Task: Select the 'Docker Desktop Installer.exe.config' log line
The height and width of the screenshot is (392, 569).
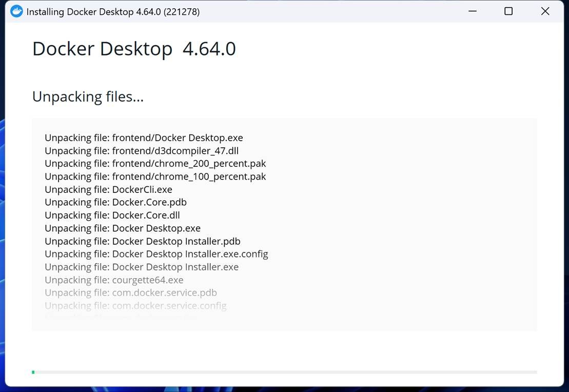Action: (156, 254)
